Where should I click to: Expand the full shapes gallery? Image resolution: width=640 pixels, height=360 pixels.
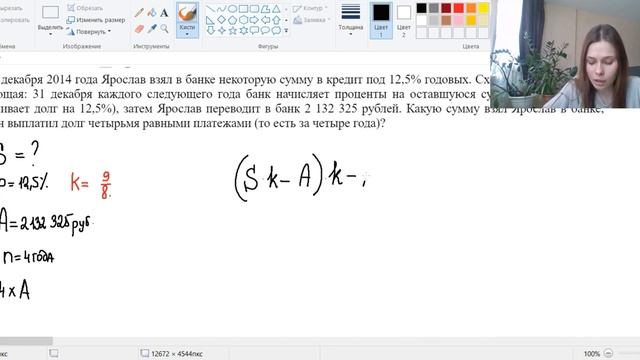(286, 31)
